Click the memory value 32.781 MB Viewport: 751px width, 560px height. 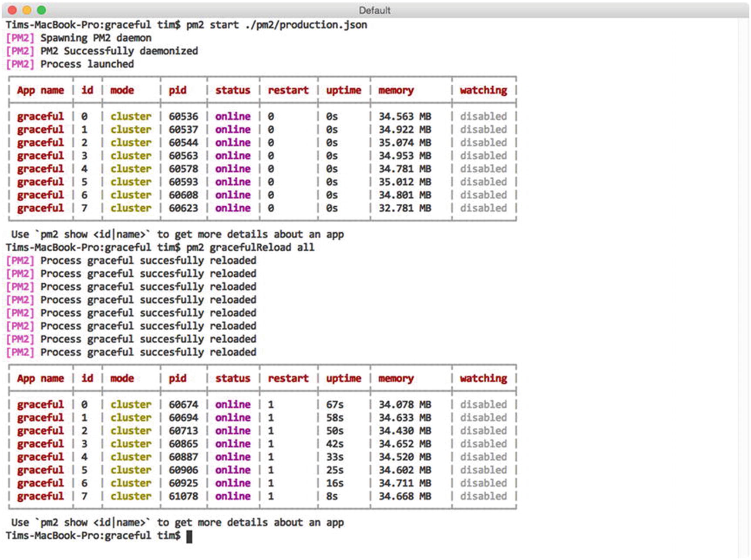pyautogui.click(x=404, y=208)
